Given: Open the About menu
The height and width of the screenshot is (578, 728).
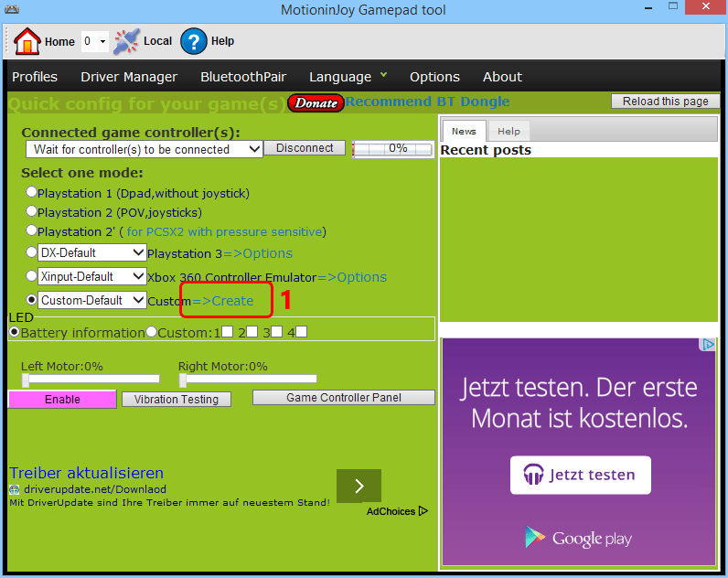Looking at the screenshot, I should pyautogui.click(x=502, y=77).
